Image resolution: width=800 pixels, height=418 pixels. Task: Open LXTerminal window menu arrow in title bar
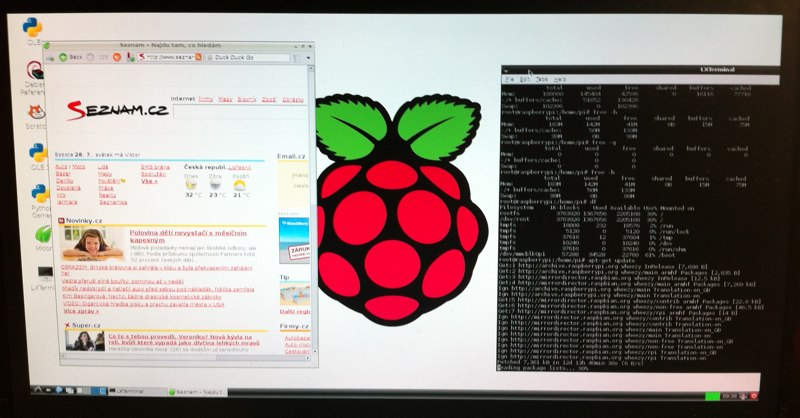click(x=506, y=71)
